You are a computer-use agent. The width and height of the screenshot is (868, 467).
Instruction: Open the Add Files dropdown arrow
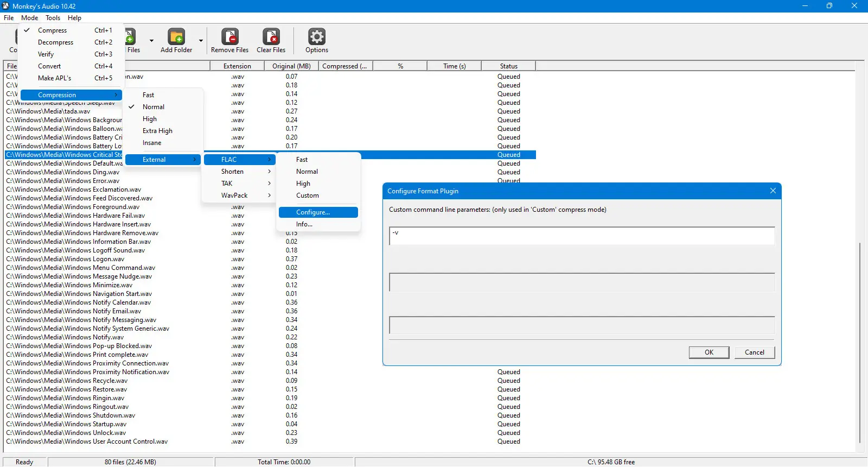coord(151,41)
